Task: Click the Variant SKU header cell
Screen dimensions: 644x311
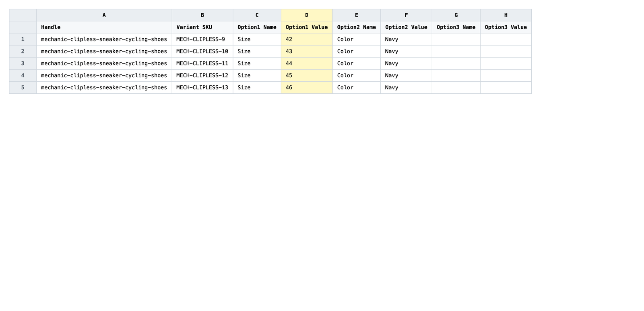Action: pyautogui.click(x=202, y=27)
